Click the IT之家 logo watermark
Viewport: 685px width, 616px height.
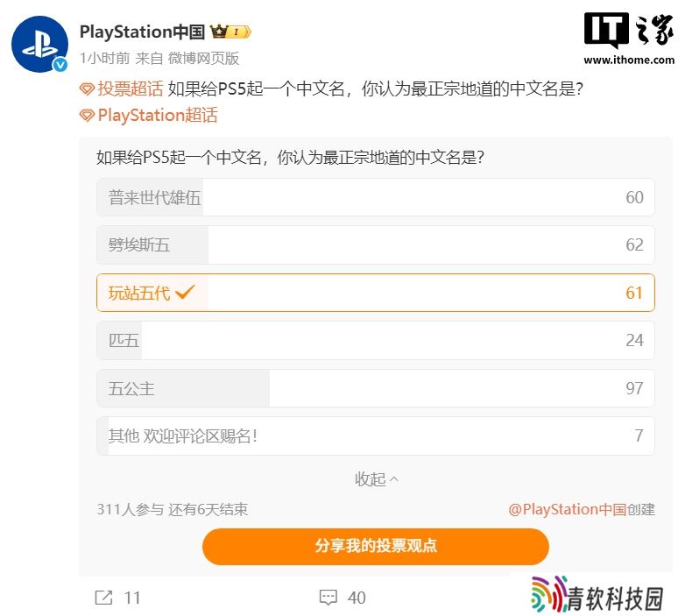click(629, 39)
